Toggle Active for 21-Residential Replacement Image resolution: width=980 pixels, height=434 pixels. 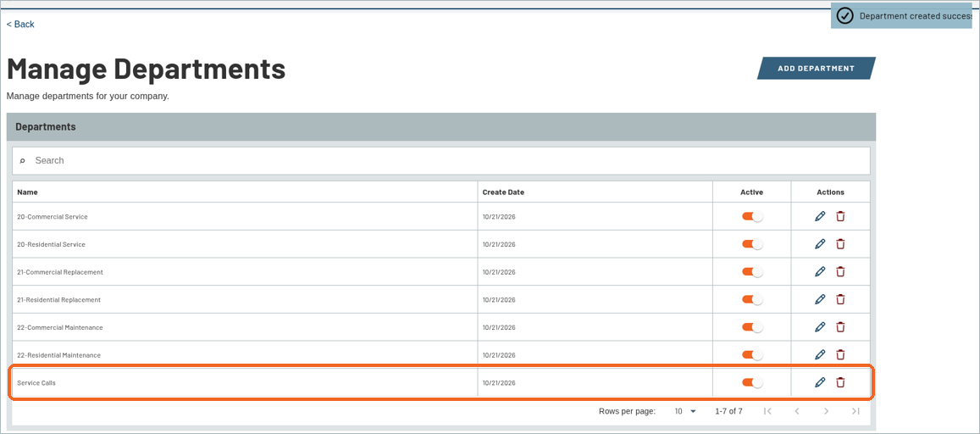pyautogui.click(x=752, y=299)
